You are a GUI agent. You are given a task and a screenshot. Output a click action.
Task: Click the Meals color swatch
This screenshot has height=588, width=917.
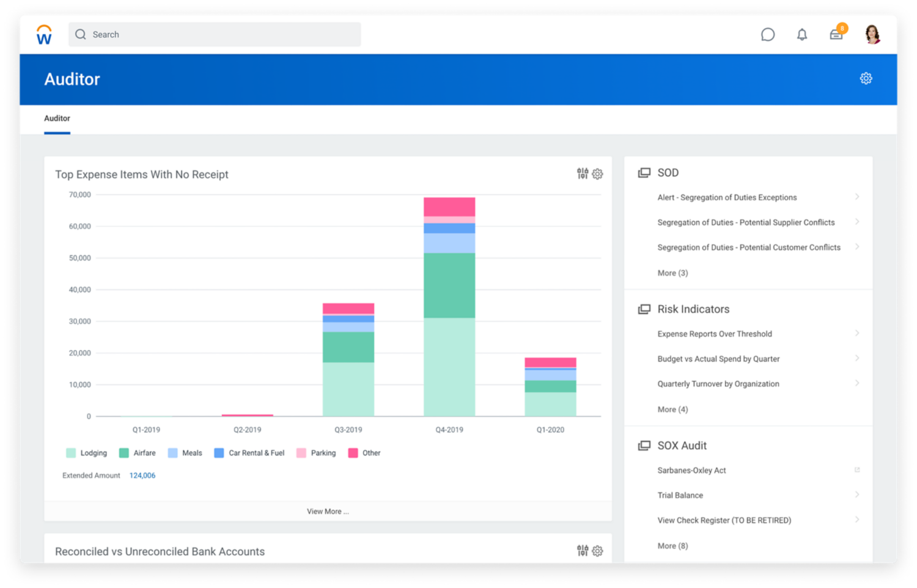click(x=173, y=453)
